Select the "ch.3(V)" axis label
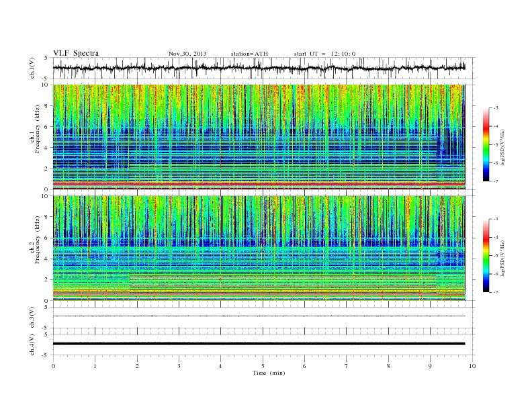 point(32,318)
